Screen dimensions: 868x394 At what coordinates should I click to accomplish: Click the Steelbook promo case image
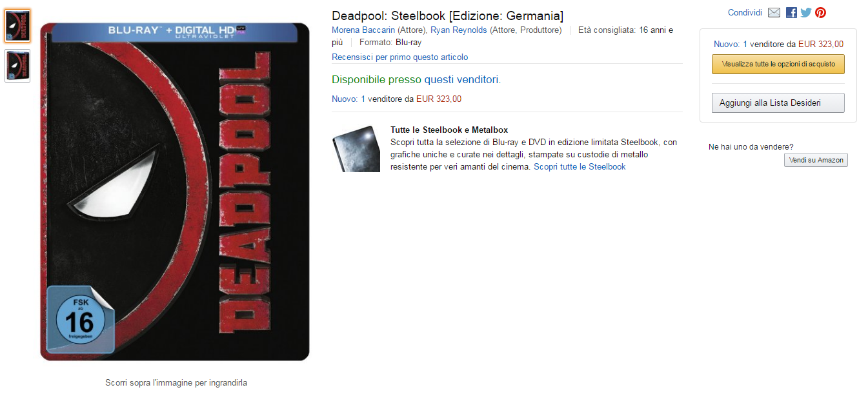coord(356,149)
